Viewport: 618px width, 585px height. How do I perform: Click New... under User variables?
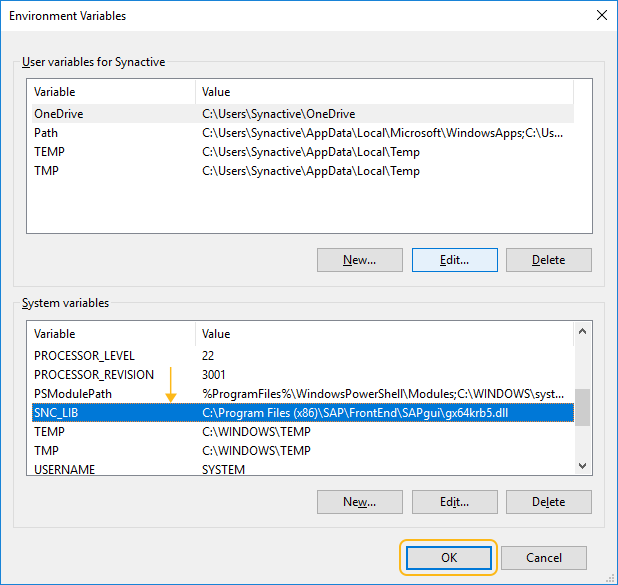point(359,260)
